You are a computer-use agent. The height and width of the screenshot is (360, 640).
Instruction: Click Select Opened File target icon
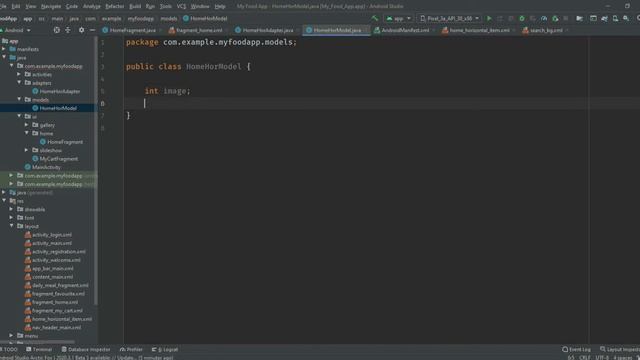click(x=56, y=30)
